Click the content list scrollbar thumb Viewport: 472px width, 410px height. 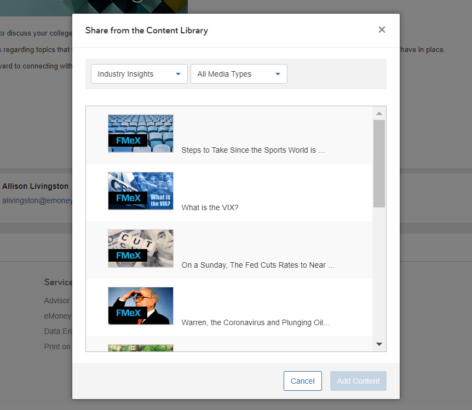[379, 164]
